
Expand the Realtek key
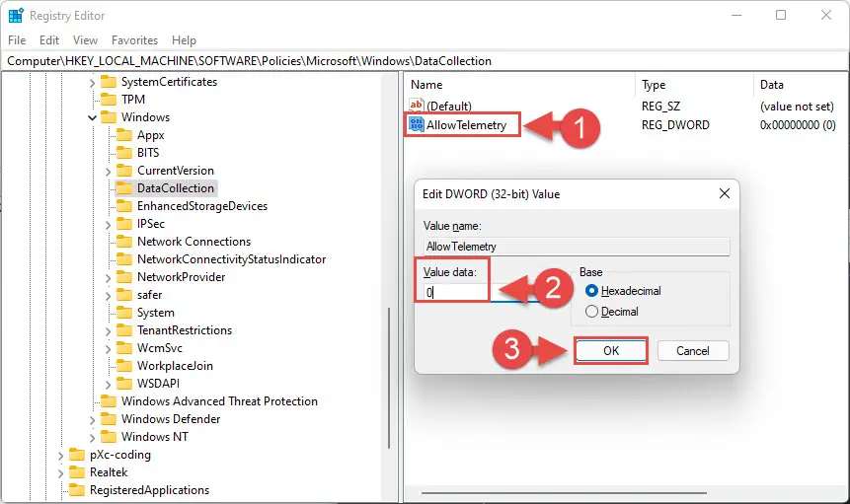point(61,473)
